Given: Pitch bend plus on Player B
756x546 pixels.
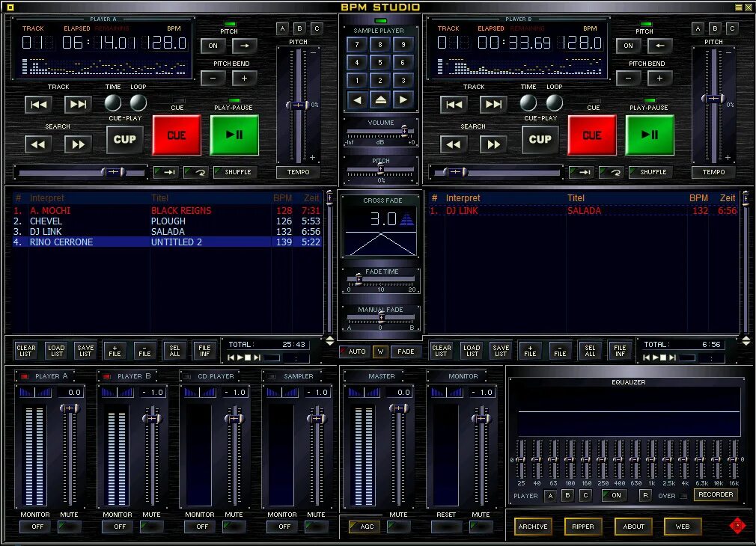Looking at the screenshot, I should click(659, 78).
